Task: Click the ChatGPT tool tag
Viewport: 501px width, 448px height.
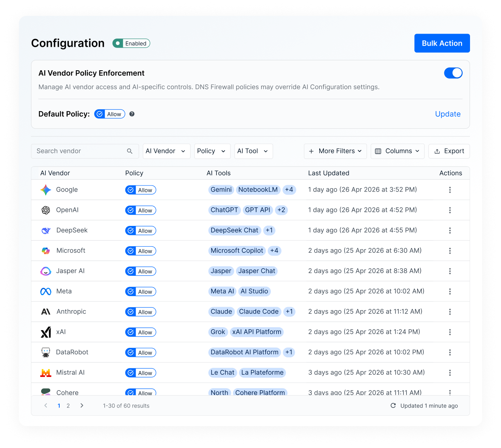Action: [224, 210]
